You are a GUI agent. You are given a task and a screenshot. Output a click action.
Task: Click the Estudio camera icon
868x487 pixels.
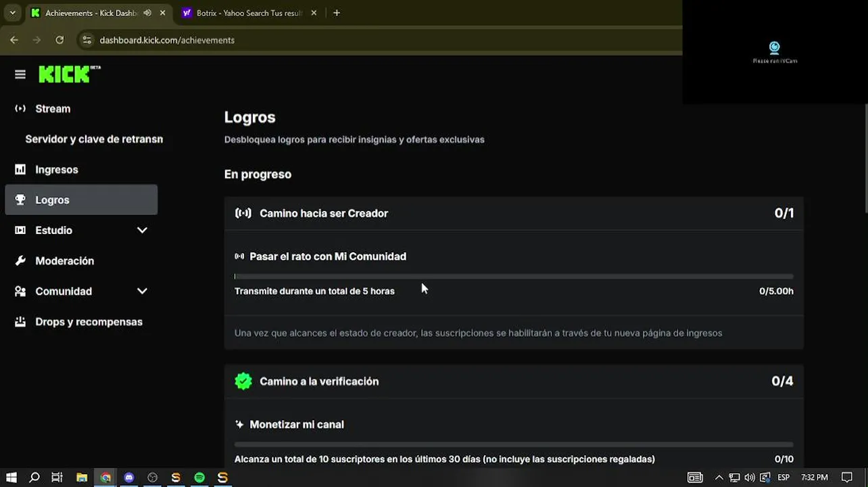20,231
